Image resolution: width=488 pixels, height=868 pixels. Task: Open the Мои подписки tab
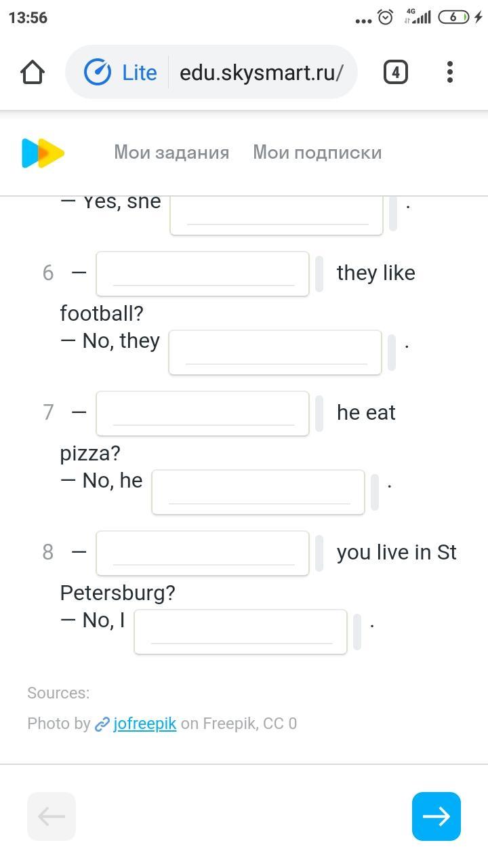pos(317,153)
